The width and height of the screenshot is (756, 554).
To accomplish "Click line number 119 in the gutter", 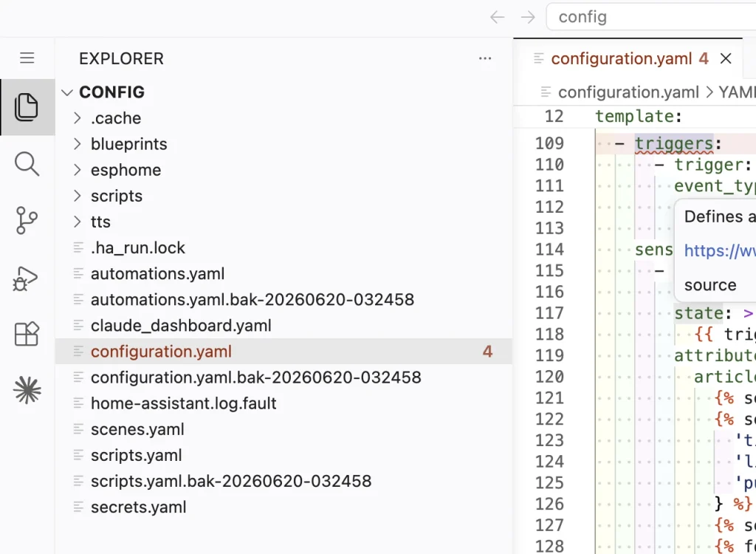I will tap(549, 355).
